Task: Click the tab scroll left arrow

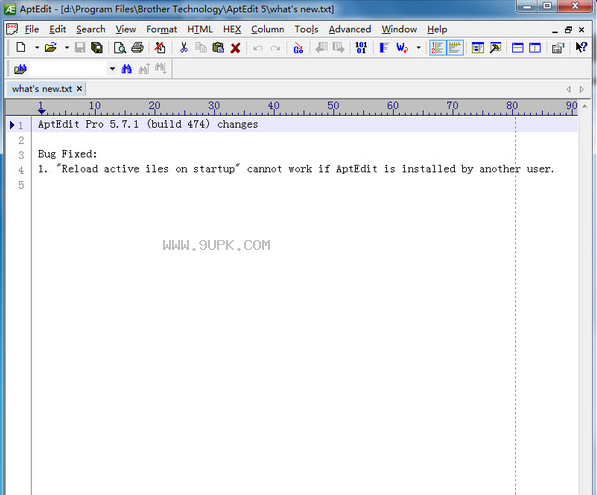Action: [x=568, y=89]
